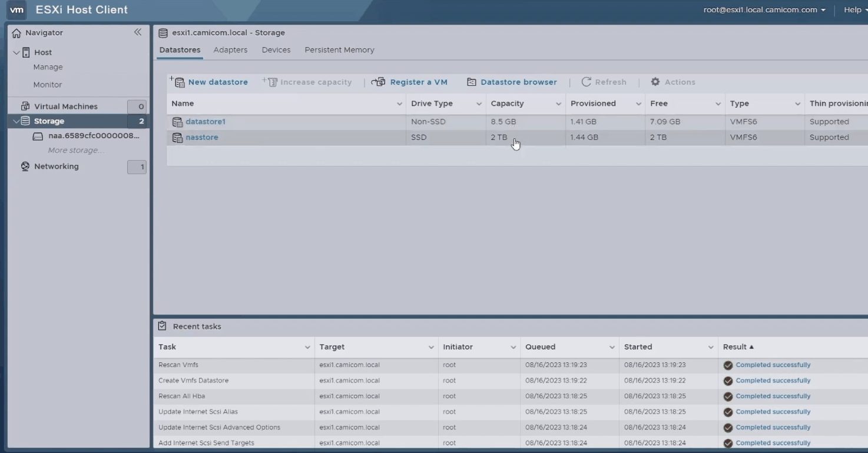Click the Virtual Machines icon in Navigator
The height and width of the screenshot is (453, 868).
(x=25, y=106)
